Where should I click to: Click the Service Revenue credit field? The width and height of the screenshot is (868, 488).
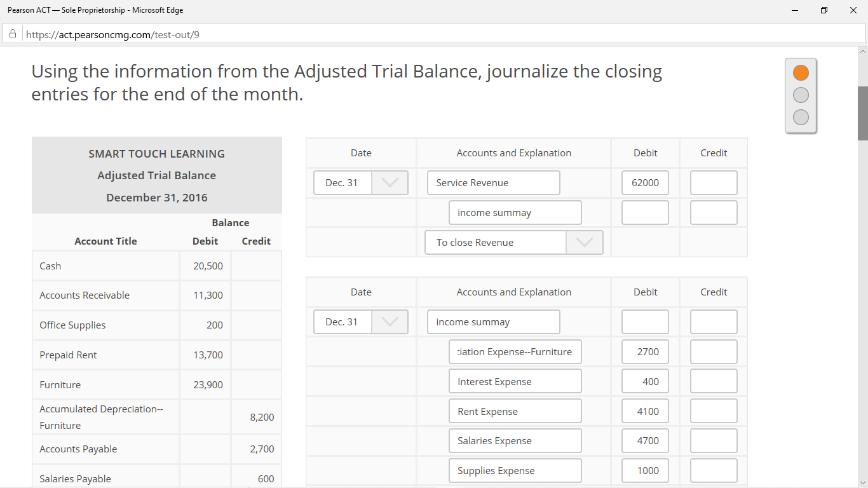pos(714,182)
